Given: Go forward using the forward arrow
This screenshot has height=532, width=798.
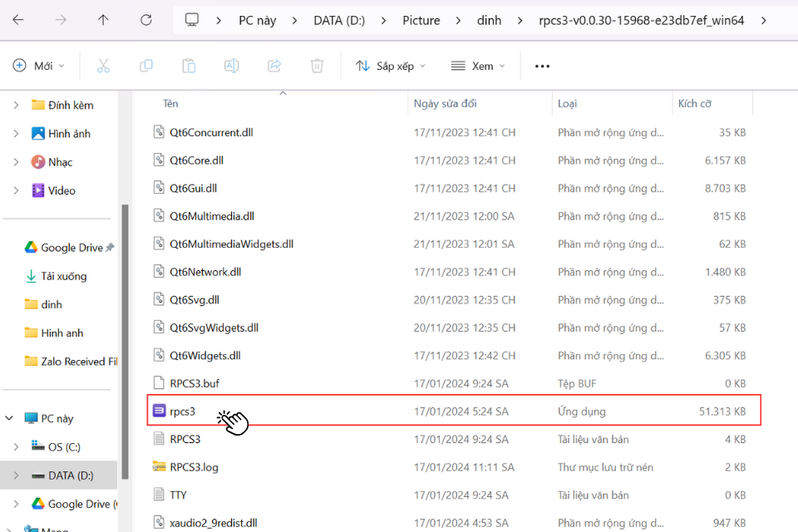Looking at the screenshot, I should point(61,20).
